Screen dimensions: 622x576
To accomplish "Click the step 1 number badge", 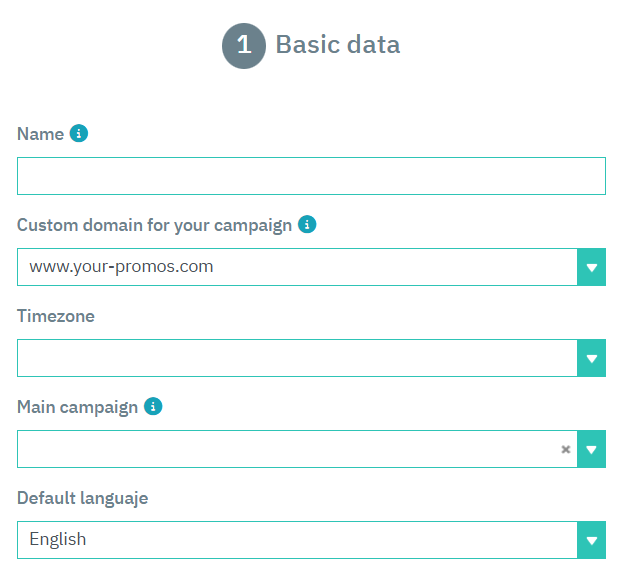I will [x=244, y=46].
